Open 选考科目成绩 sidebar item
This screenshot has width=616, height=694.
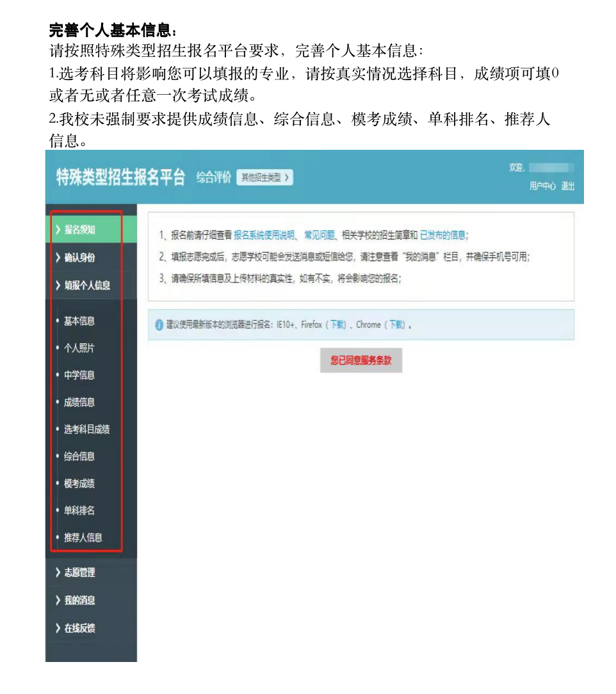coord(86,429)
